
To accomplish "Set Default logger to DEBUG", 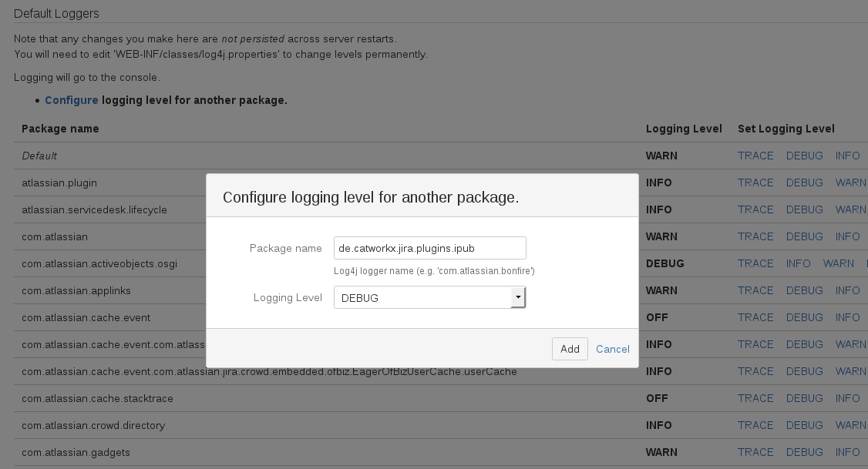I will [x=805, y=156].
